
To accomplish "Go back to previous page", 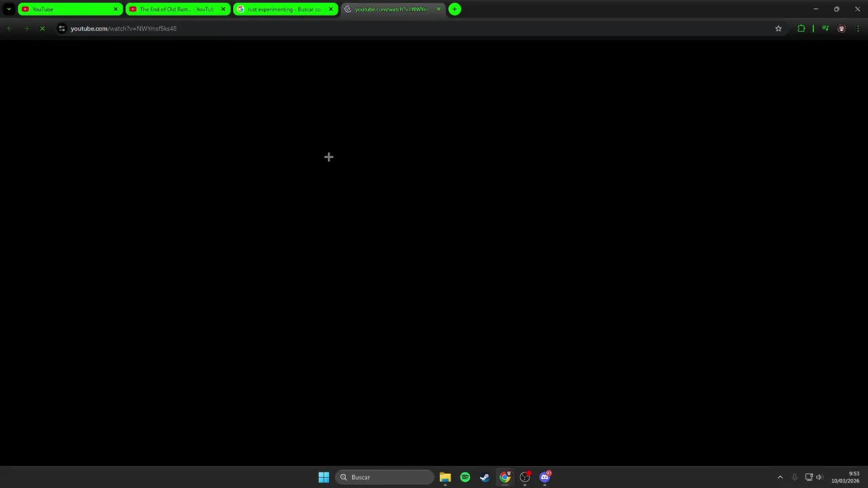I will point(9,28).
